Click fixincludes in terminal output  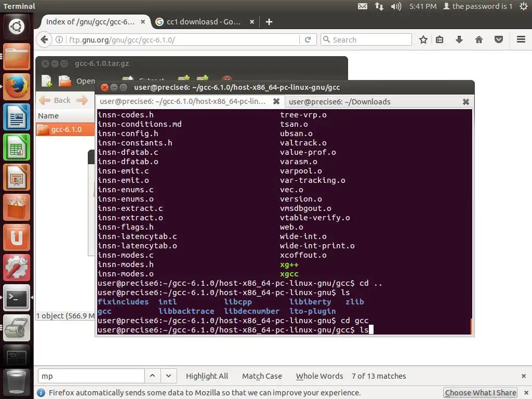tap(123, 302)
